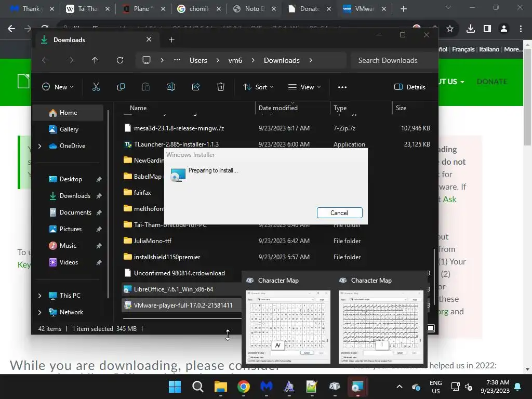Open Search icon on taskbar
The height and width of the screenshot is (399, 532).
click(198, 387)
